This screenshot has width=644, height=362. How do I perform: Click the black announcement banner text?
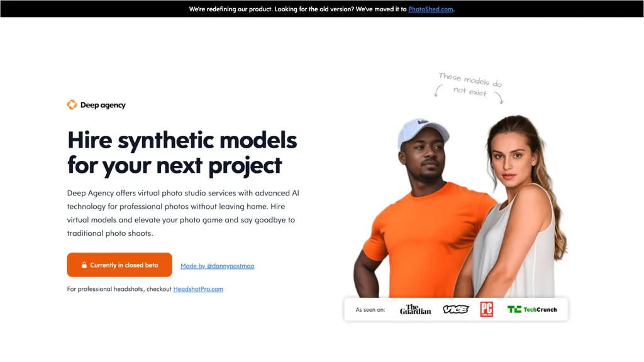click(321, 9)
